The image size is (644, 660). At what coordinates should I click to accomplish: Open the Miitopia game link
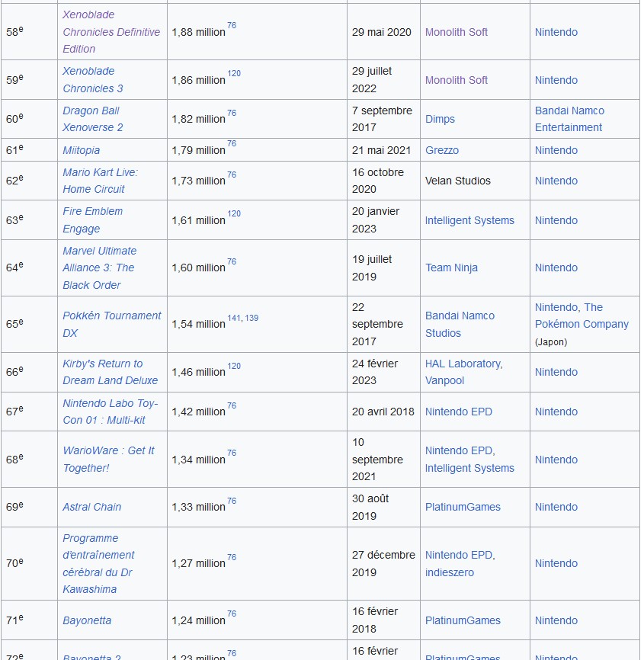click(x=82, y=150)
